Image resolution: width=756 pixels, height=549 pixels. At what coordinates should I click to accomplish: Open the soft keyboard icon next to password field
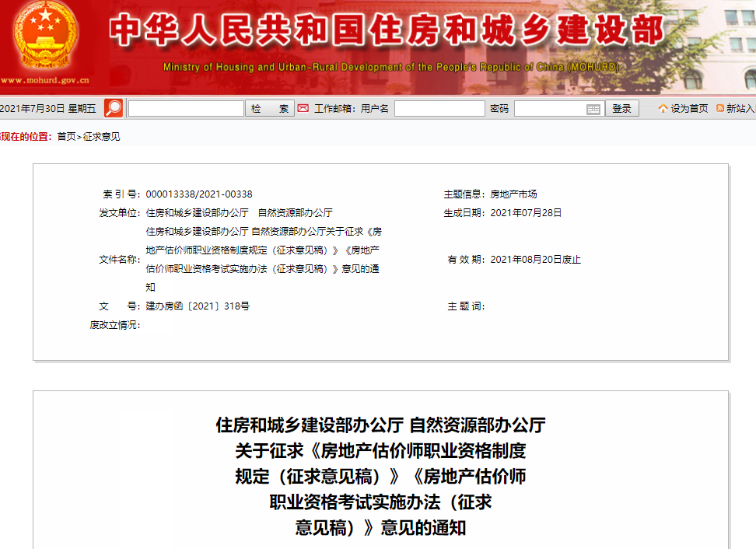point(594,109)
